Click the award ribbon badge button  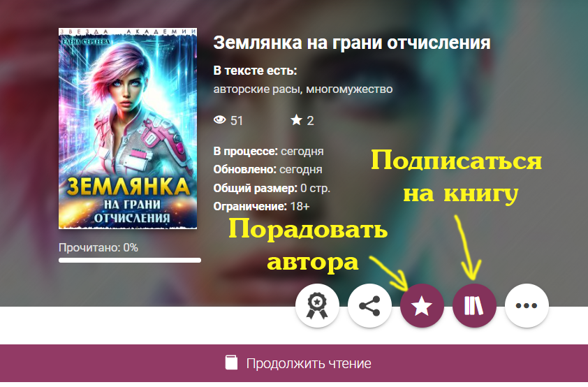[x=317, y=306]
